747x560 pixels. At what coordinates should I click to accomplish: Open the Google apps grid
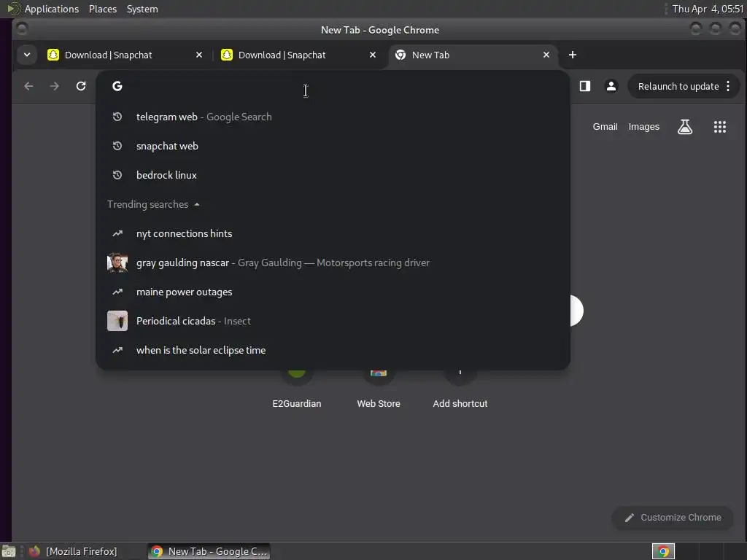pyautogui.click(x=720, y=127)
